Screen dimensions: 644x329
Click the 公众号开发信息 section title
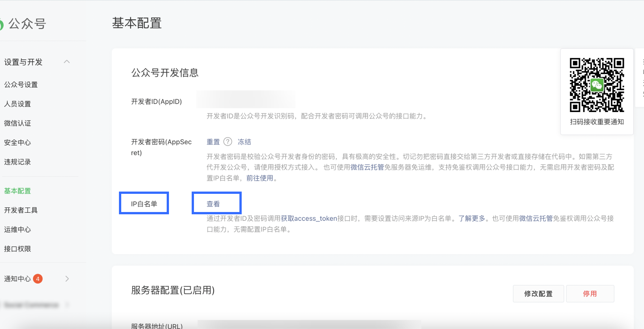click(165, 73)
